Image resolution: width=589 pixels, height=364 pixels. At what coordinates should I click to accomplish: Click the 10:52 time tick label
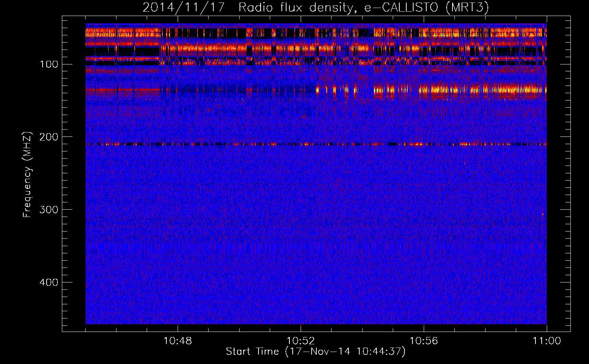point(301,341)
